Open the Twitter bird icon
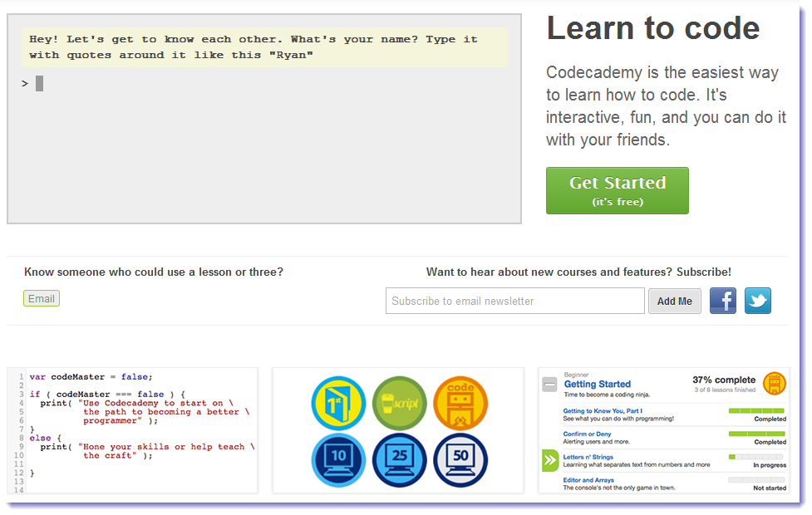812x515 pixels. pyautogui.click(x=758, y=301)
